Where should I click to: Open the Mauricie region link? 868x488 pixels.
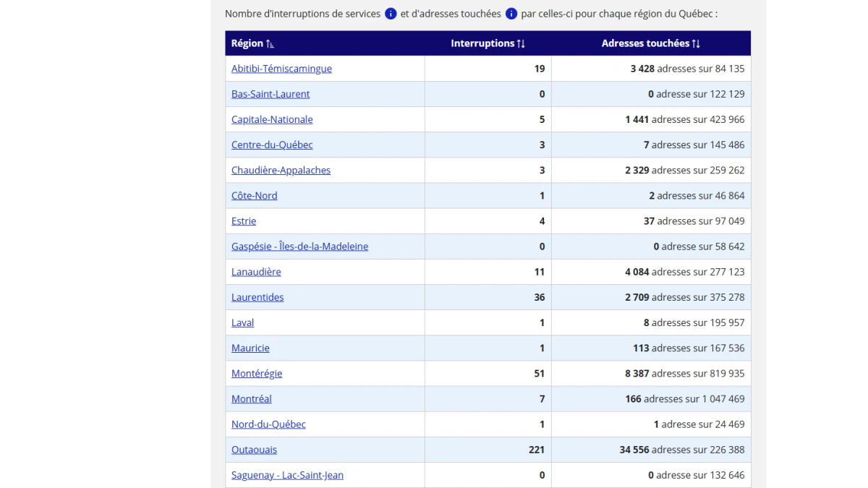click(x=250, y=348)
